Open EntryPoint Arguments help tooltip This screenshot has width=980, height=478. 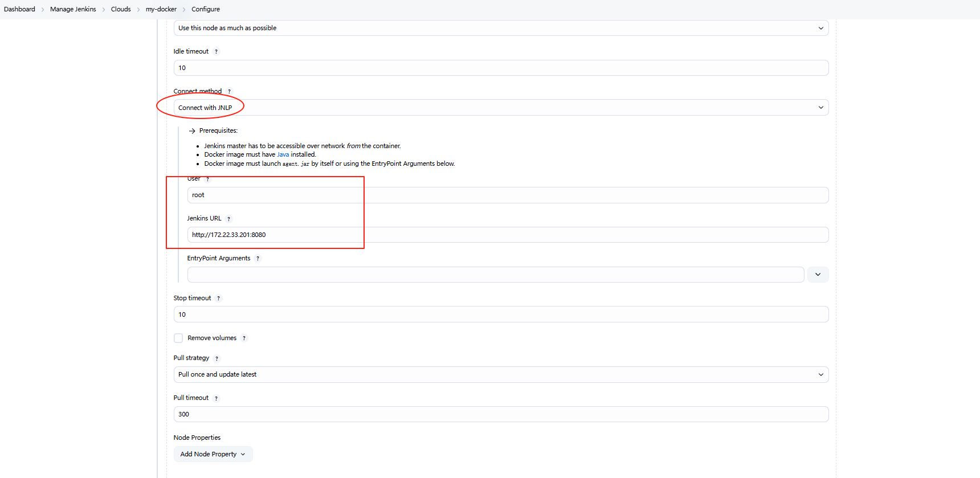pos(258,259)
